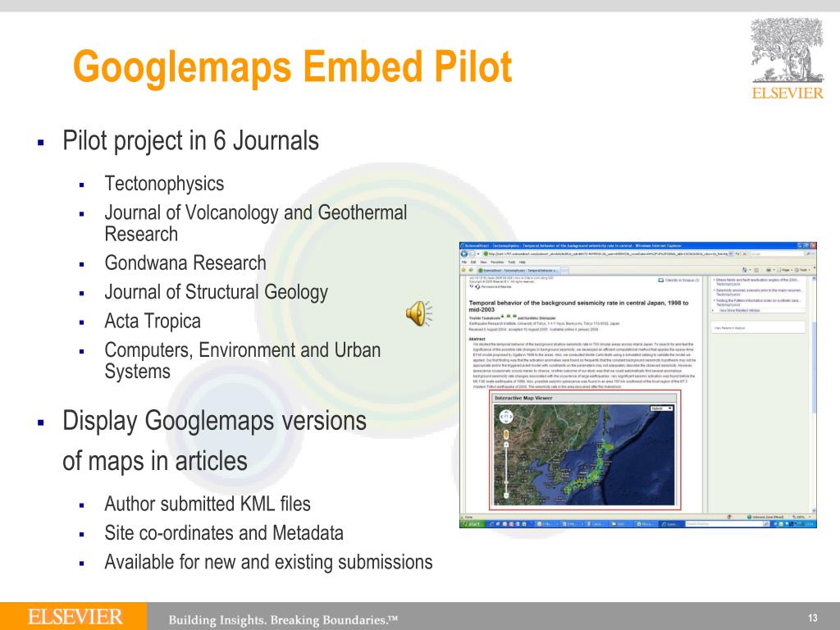Screen dimensions: 840x630
Task: Click the Cited By in Scopus icon
Action: click(x=660, y=281)
